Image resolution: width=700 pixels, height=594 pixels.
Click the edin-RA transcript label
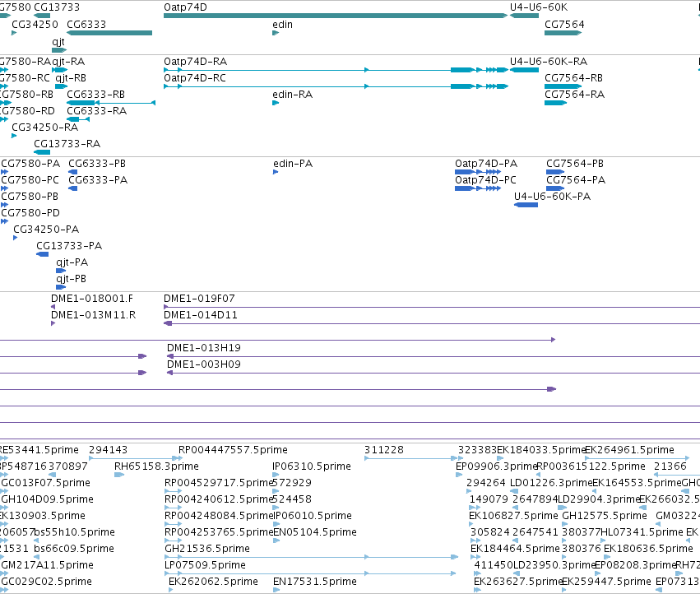[x=292, y=95]
